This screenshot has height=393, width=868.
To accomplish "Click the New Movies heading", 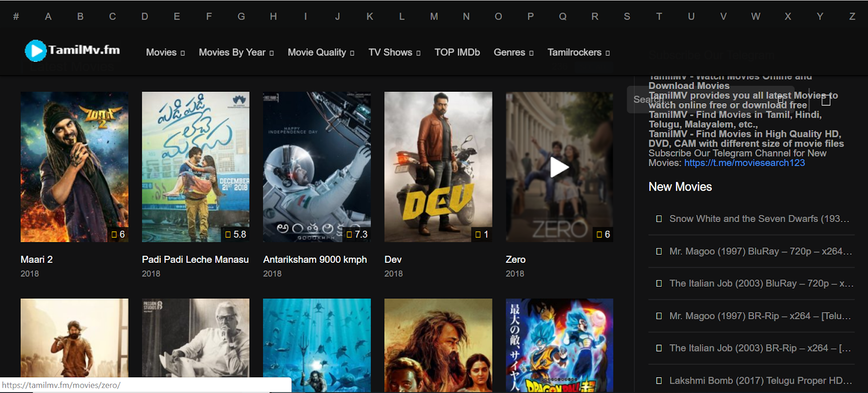I will pos(680,187).
